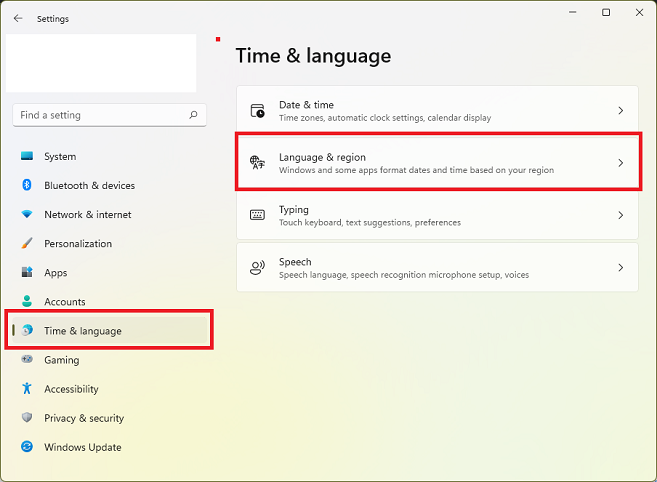657x482 pixels.
Task: Open the System settings category
Action: click(110, 156)
